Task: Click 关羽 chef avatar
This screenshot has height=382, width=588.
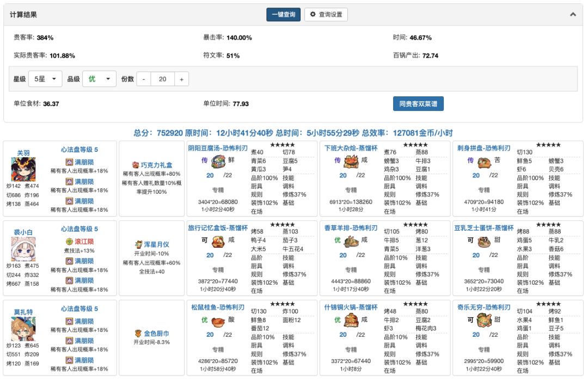Action: point(23,169)
